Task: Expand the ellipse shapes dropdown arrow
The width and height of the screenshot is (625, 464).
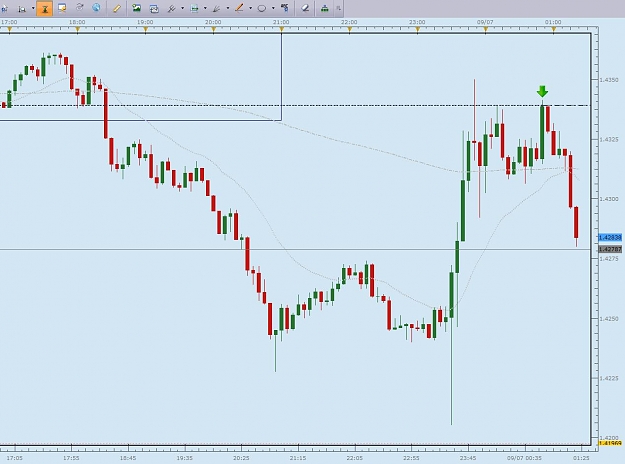Action: click(273, 8)
